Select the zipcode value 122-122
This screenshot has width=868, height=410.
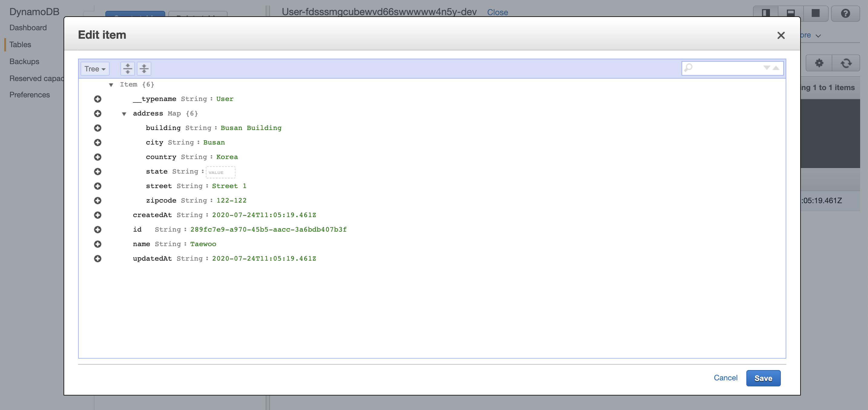[x=231, y=201]
